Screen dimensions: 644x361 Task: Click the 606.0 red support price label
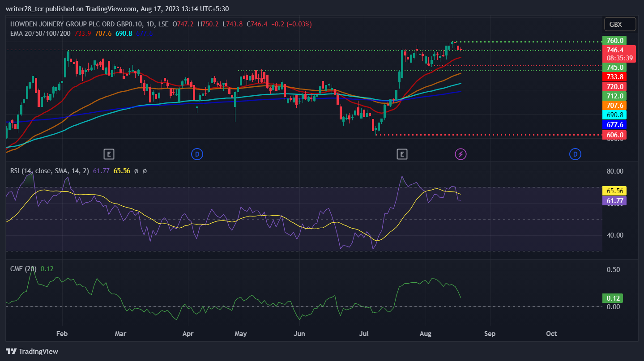pos(614,135)
